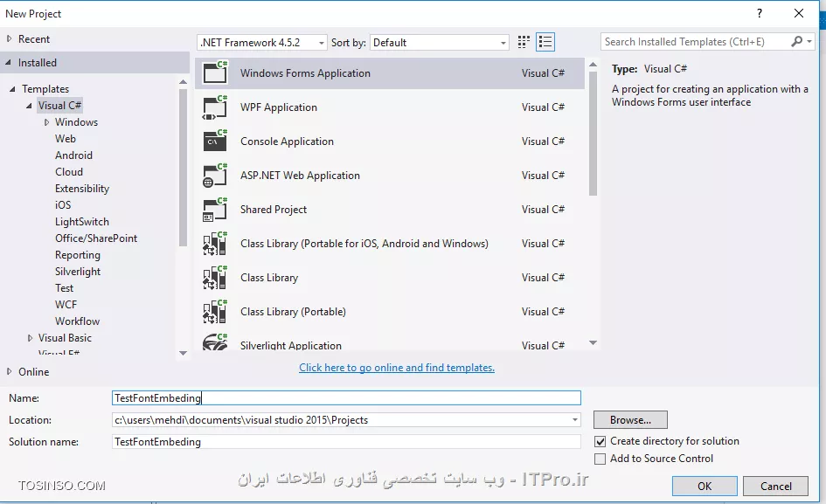
Task: Click OK to create the project
Action: (705, 487)
